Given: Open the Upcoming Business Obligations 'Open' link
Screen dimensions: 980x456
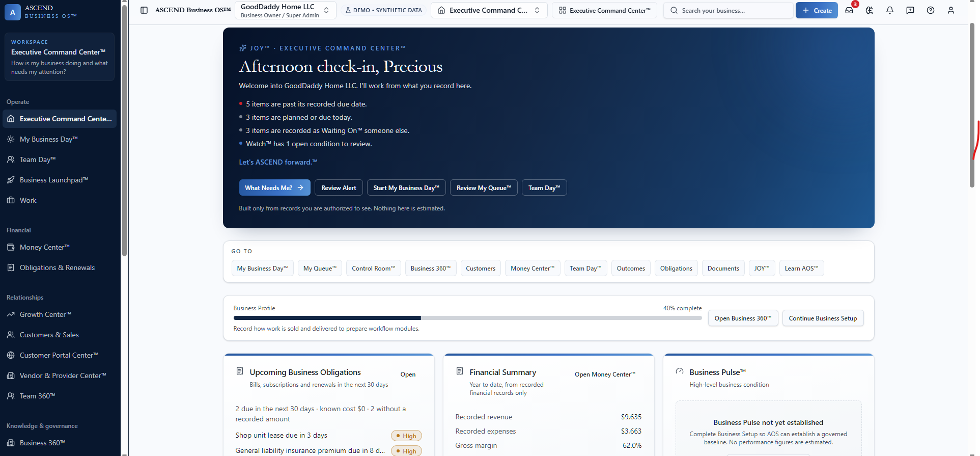Looking at the screenshot, I should (x=408, y=374).
